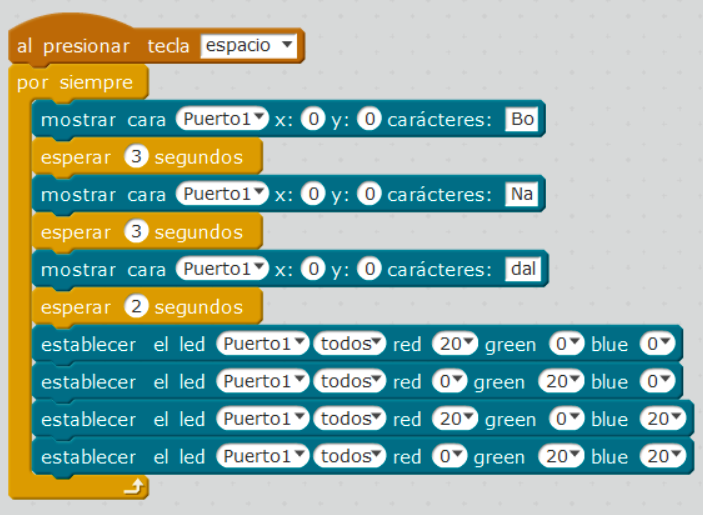This screenshot has height=515, width=703.
Task: Open red value dropdown in first LED block
Action: pos(454,344)
